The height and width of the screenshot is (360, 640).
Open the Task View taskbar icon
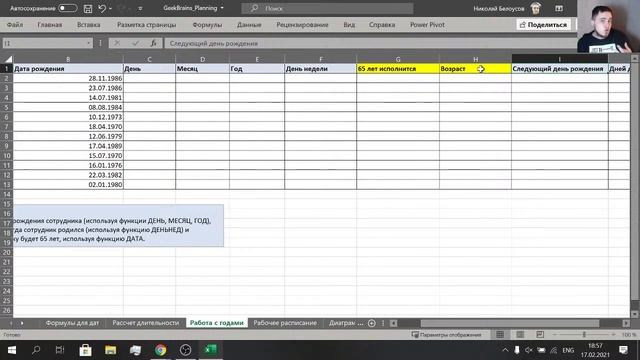pyautogui.click(x=60, y=350)
